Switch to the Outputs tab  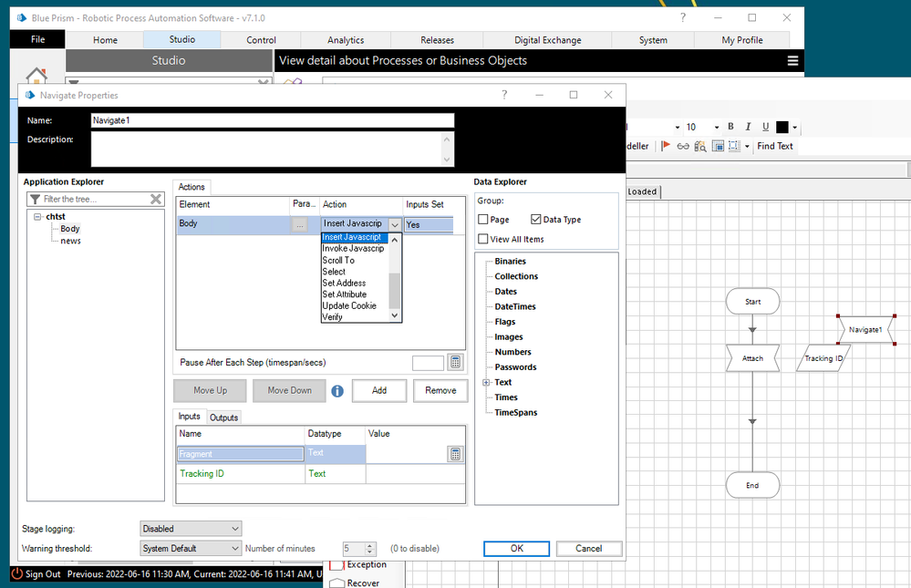(223, 418)
